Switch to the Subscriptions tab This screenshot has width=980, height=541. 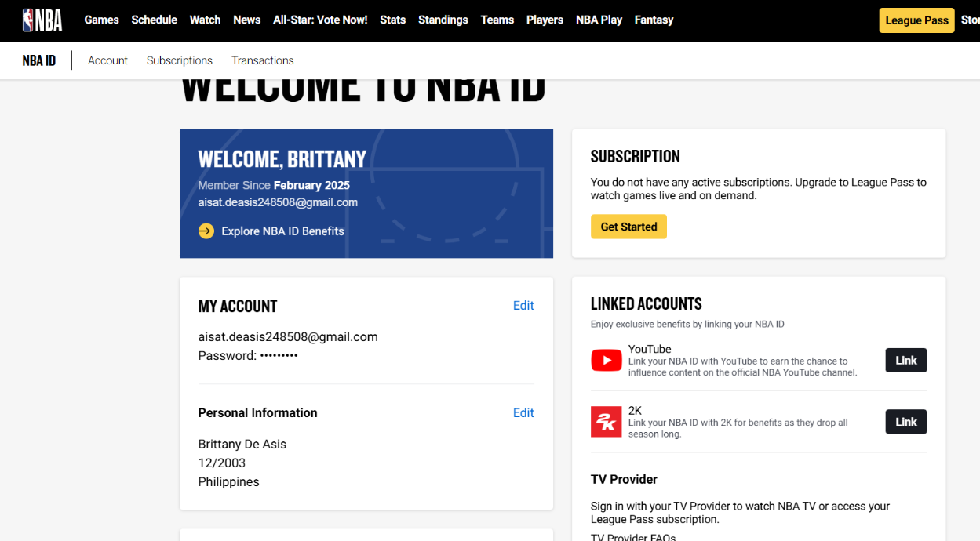click(x=180, y=60)
